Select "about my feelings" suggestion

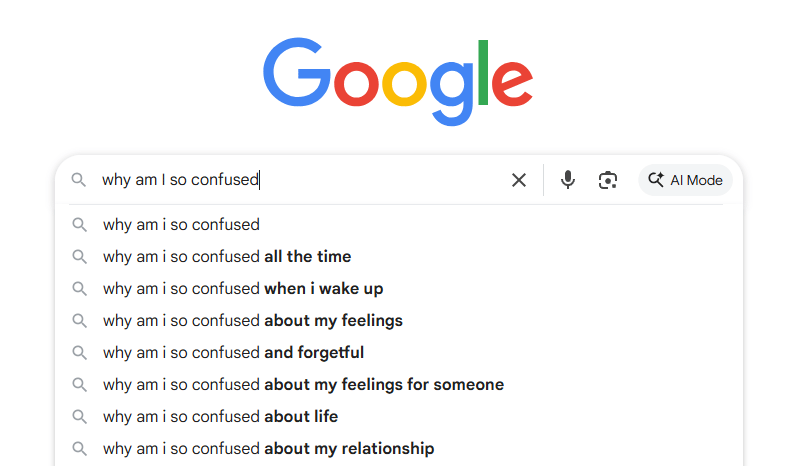[x=253, y=321]
